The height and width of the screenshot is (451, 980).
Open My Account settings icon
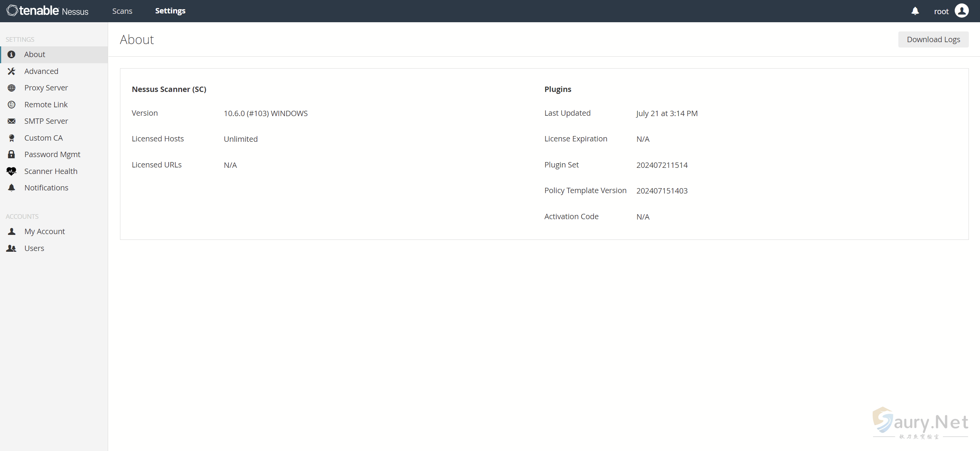pyautogui.click(x=12, y=231)
